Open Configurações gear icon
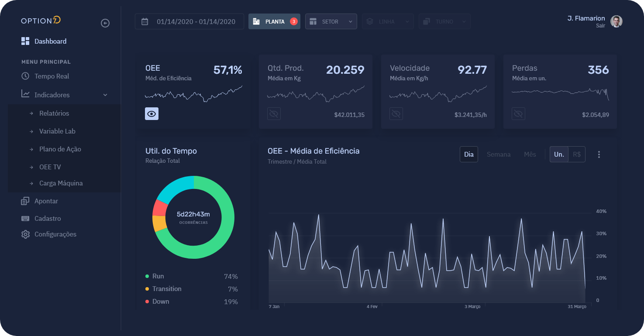The width and height of the screenshot is (644, 336). click(25, 234)
